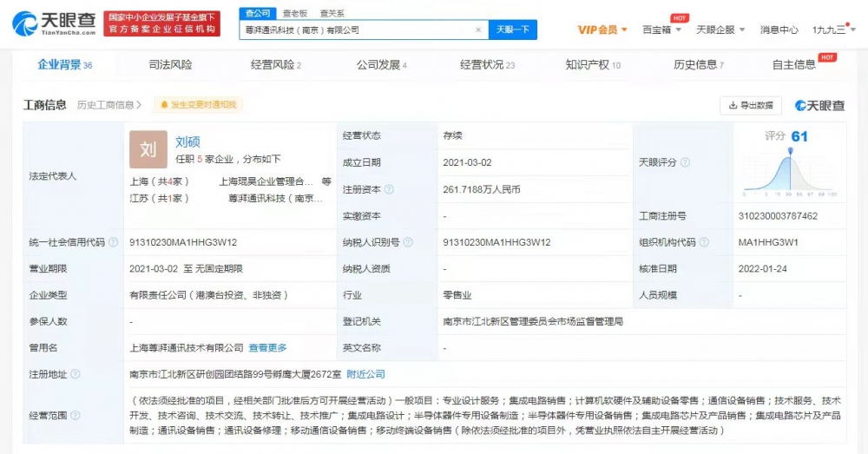Select registration authority 南京市江北新区管理委员会市场监督管理局
Viewport: 868px width, 454px height.
click(x=533, y=321)
